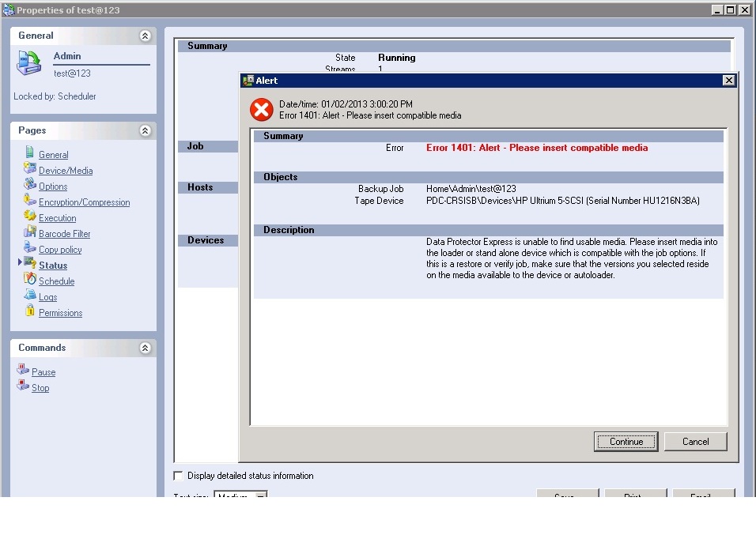Open the Copy policy page link
756x550 pixels.
pyautogui.click(x=60, y=250)
